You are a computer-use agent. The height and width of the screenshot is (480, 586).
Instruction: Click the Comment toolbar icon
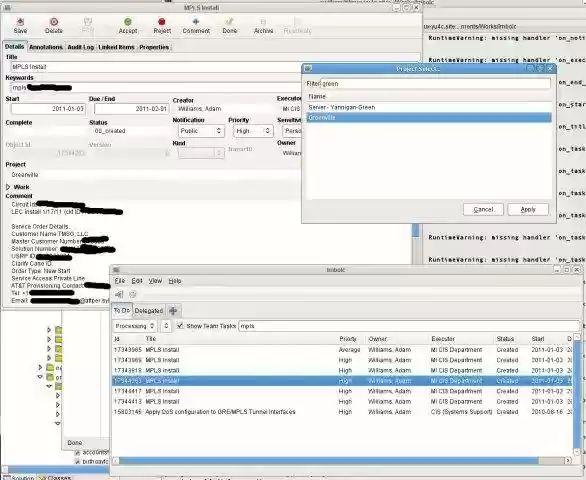[x=196, y=22]
